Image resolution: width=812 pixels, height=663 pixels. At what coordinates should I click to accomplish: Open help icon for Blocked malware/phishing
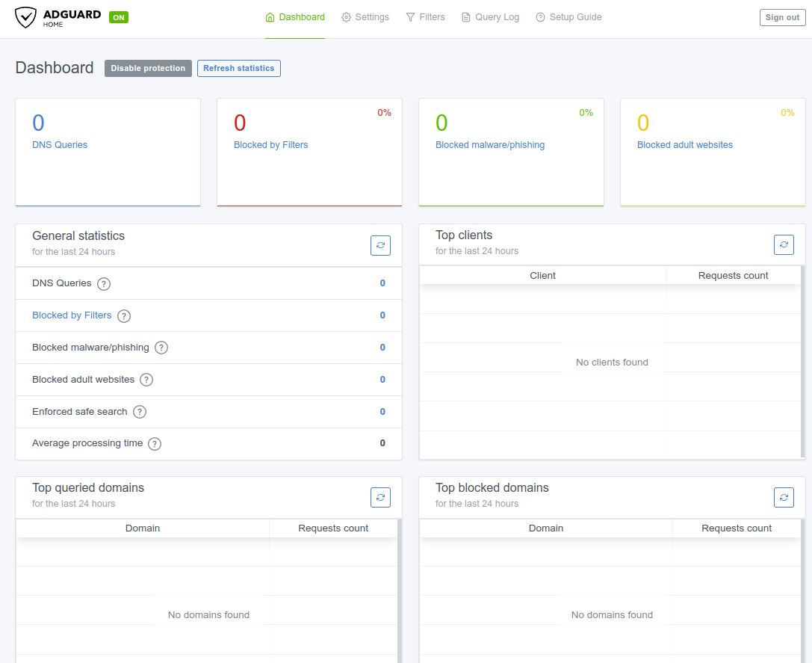(161, 348)
